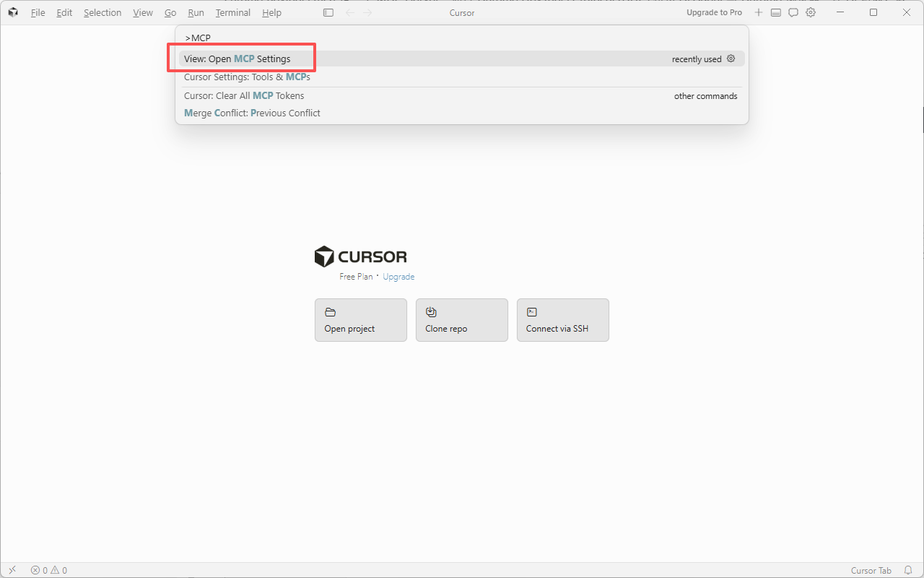Open the View menu
Screen dimensions: 924x578
pos(143,12)
